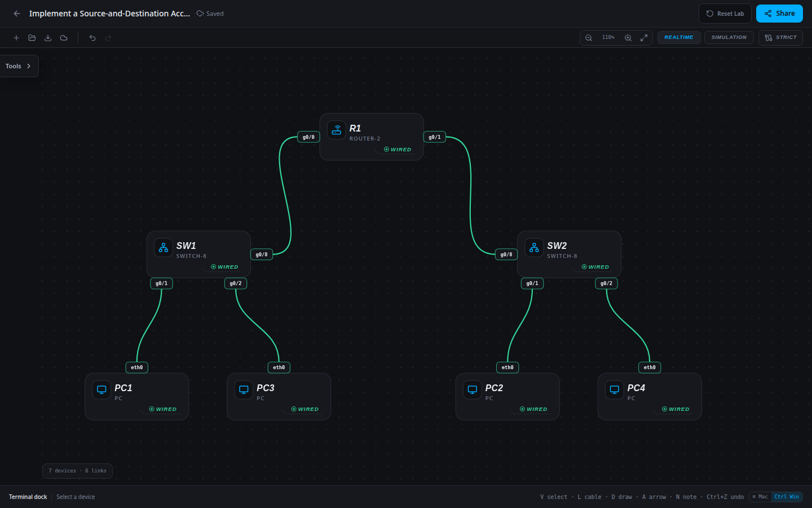Click the PC1 computer icon

pyautogui.click(x=101, y=389)
